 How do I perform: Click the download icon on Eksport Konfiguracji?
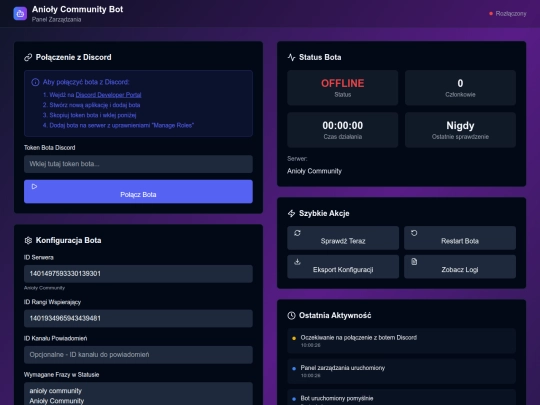[x=297, y=262]
